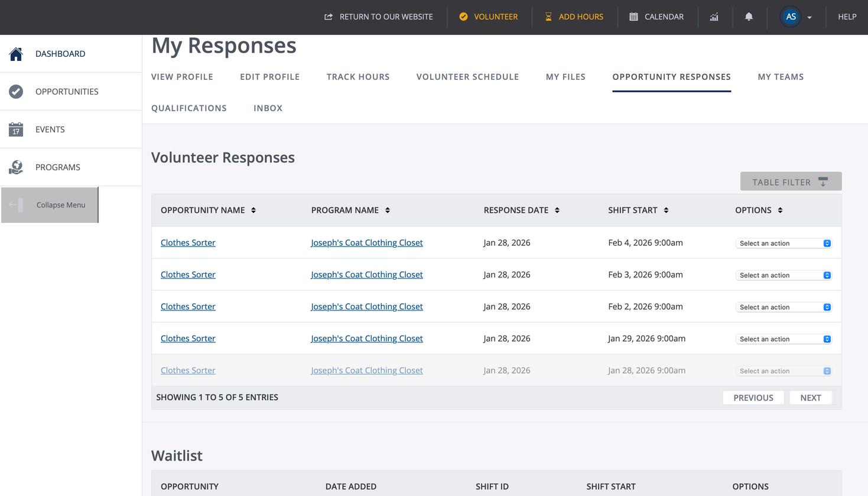Click the Calendar text in top bar
The width and height of the screenshot is (868, 496).
click(x=664, y=17)
